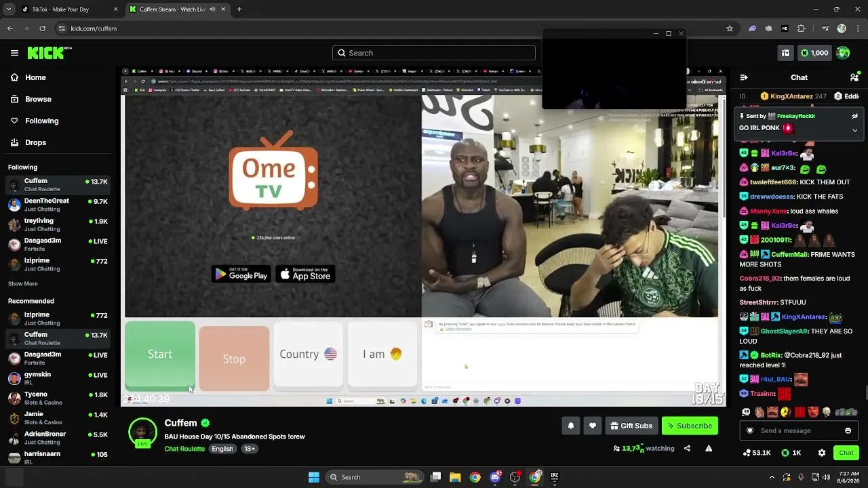Bookmark this page with the star icon

coord(730,28)
